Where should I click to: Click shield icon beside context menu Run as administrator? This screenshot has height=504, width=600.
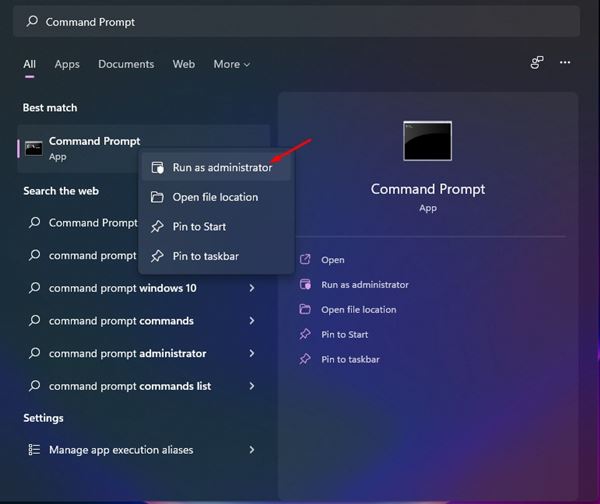pos(157,168)
